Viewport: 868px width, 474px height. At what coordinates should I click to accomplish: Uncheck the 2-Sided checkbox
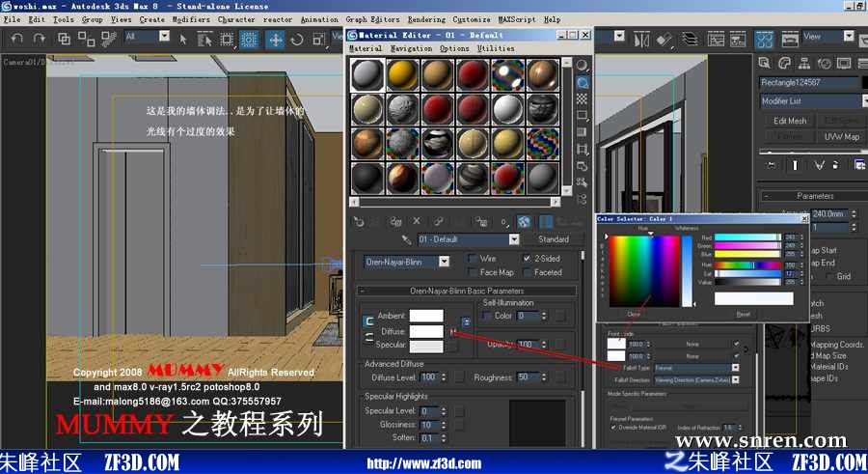[x=527, y=259]
